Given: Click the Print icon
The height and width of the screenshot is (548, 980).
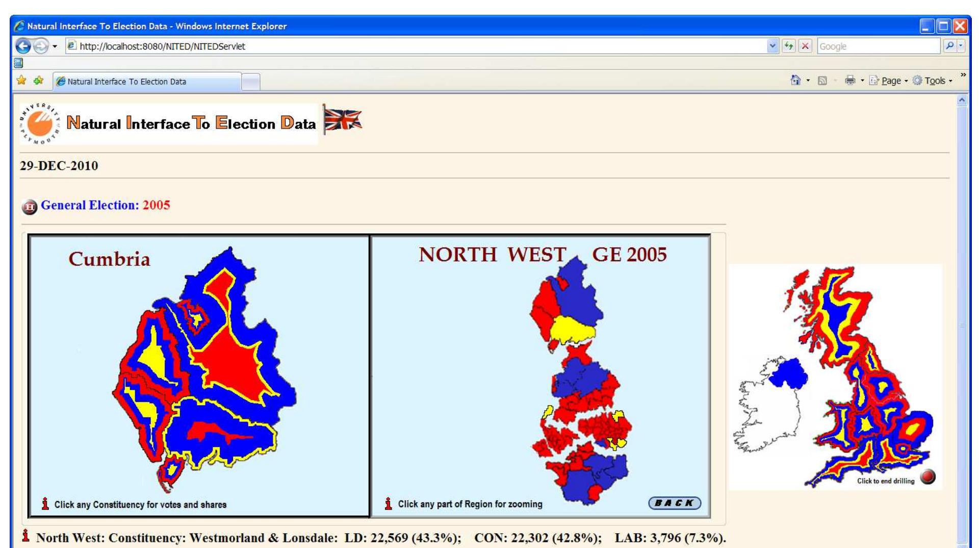Looking at the screenshot, I should (850, 80).
